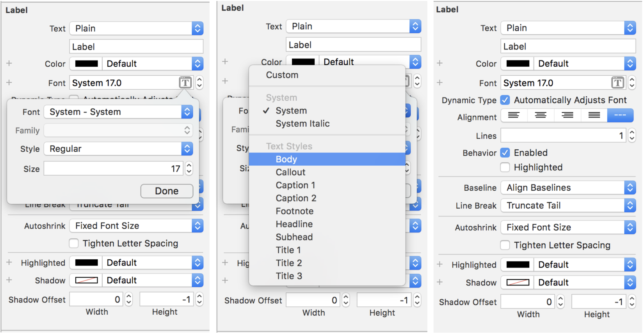Open the Baseline 'Align Baselines' dropdown
The width and height of the screenshot is (644, 333).
(x=568, y=188)
